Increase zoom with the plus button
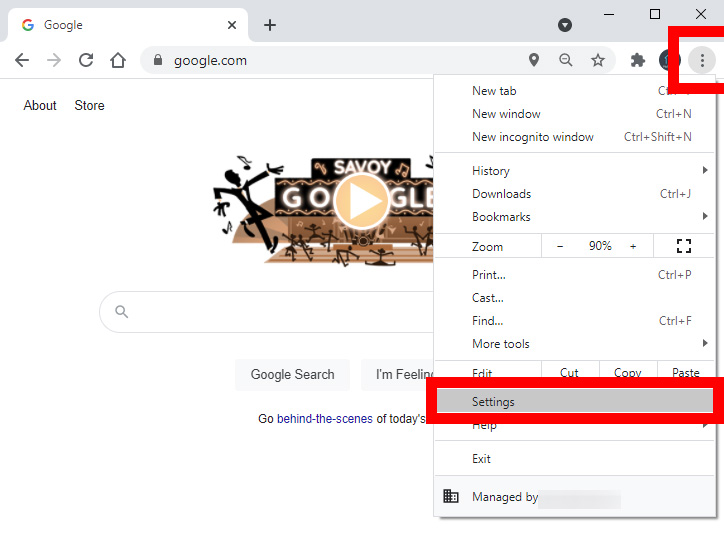This screenshot has width=724, height=544. (633, 246)
